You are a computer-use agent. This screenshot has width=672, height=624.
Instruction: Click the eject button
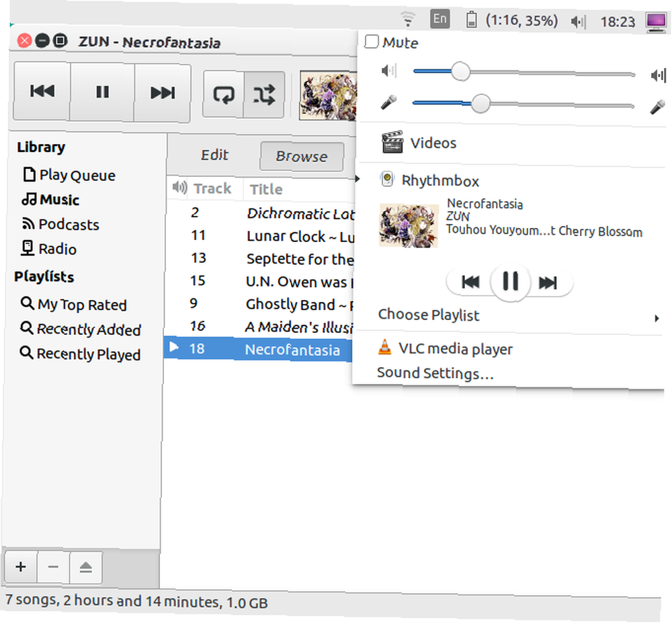[86, 568]
